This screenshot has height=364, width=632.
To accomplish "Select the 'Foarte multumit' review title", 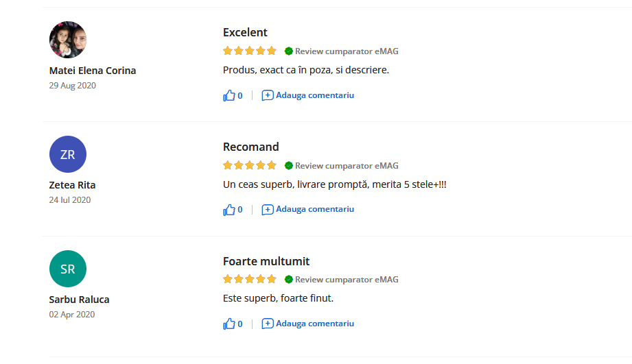I will click(x=266, y=261).
